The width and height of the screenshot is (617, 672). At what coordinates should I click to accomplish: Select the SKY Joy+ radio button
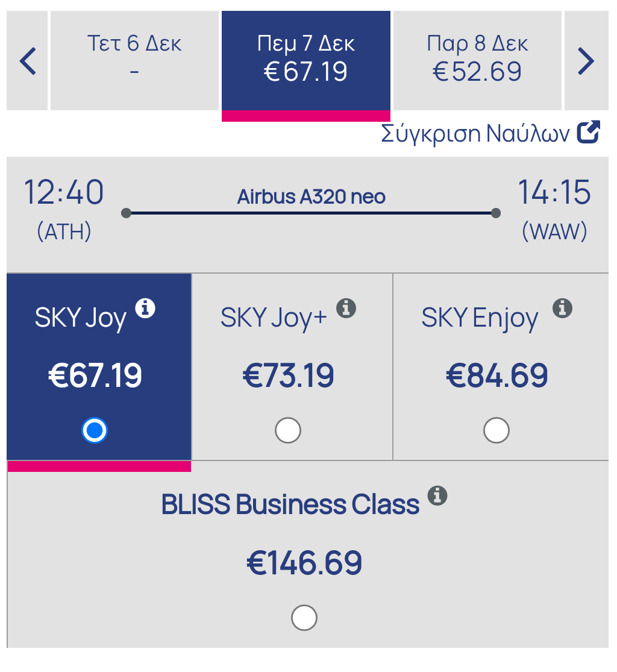[x=288, y=430]
